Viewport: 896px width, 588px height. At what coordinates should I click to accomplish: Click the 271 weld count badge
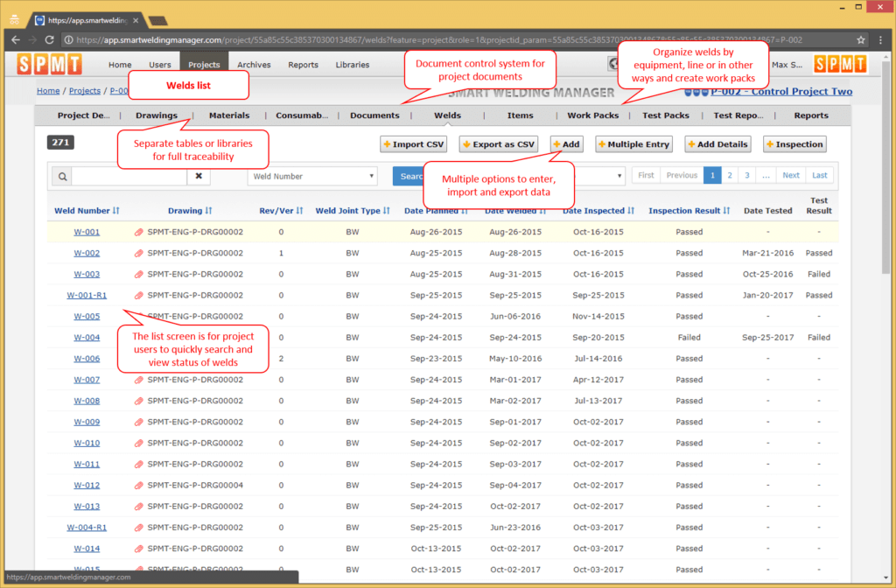click(x=60, y=143)
